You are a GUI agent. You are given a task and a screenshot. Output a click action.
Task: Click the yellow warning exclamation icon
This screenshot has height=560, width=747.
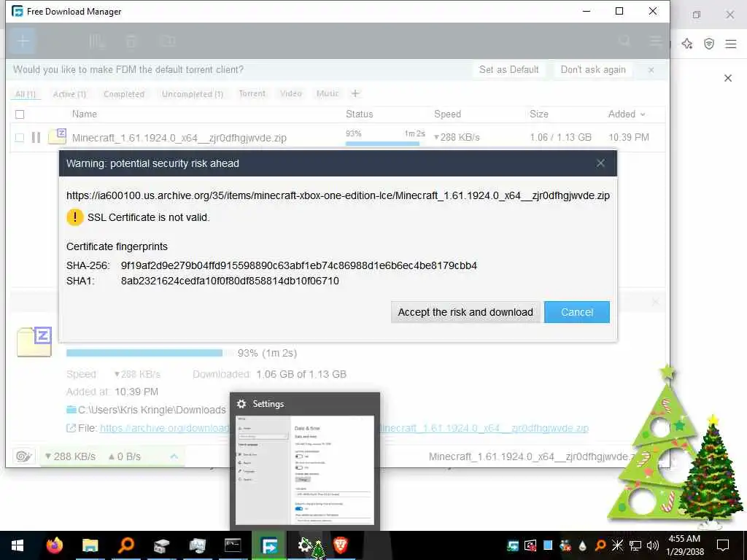pyautogui.click(x=75, y=217)
